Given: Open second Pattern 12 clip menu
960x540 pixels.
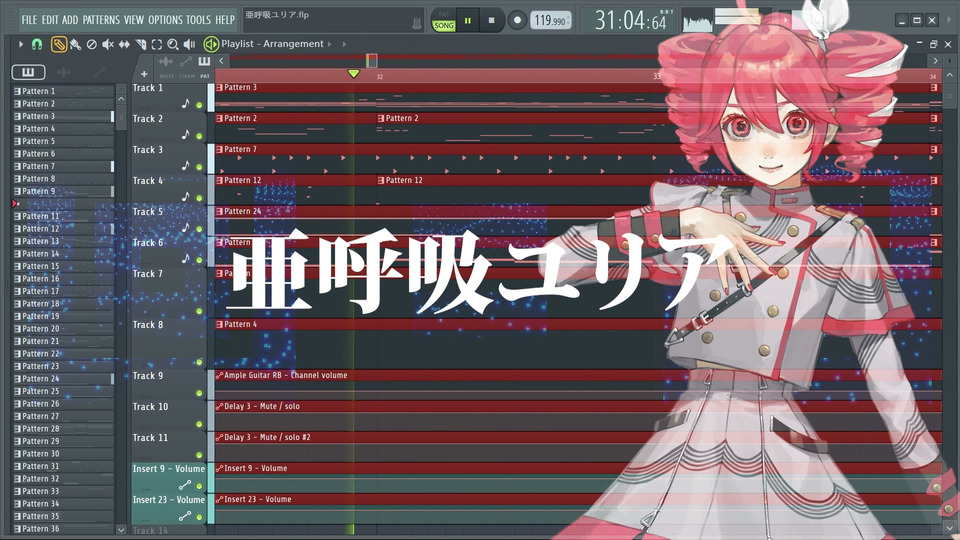Looking at the screenshot, I should (x=381, y=180).
